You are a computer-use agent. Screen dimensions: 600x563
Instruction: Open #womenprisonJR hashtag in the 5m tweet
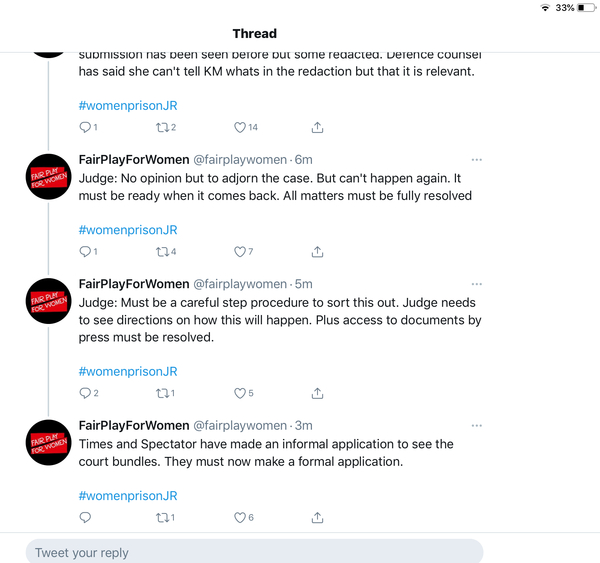click(128, 372)
